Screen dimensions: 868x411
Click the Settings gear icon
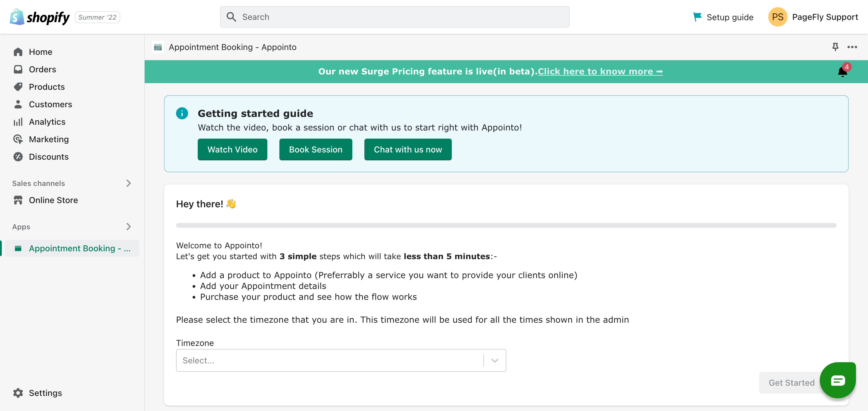point(18,393)
